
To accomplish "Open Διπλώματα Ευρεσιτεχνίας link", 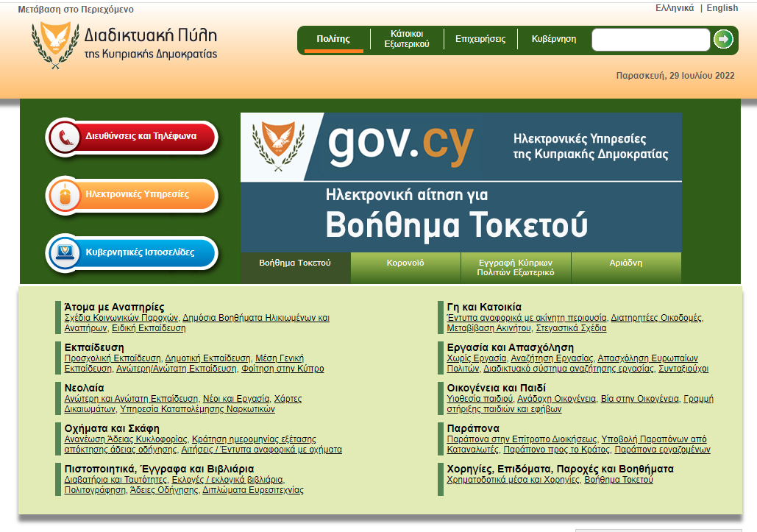I will [x=253, y=491].
